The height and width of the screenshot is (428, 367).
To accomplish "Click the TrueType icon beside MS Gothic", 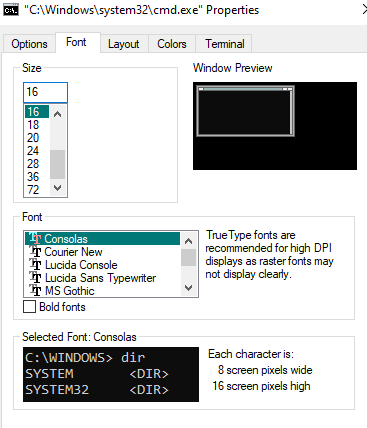I will point(35,291).
